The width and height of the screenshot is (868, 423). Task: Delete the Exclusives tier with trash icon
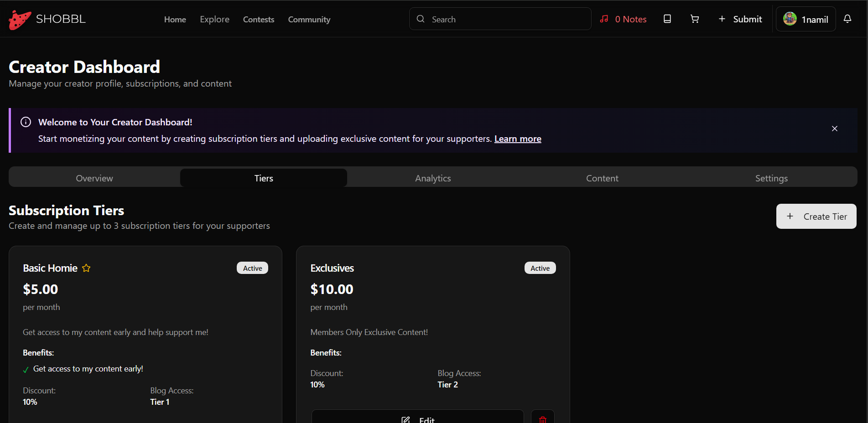542,418
